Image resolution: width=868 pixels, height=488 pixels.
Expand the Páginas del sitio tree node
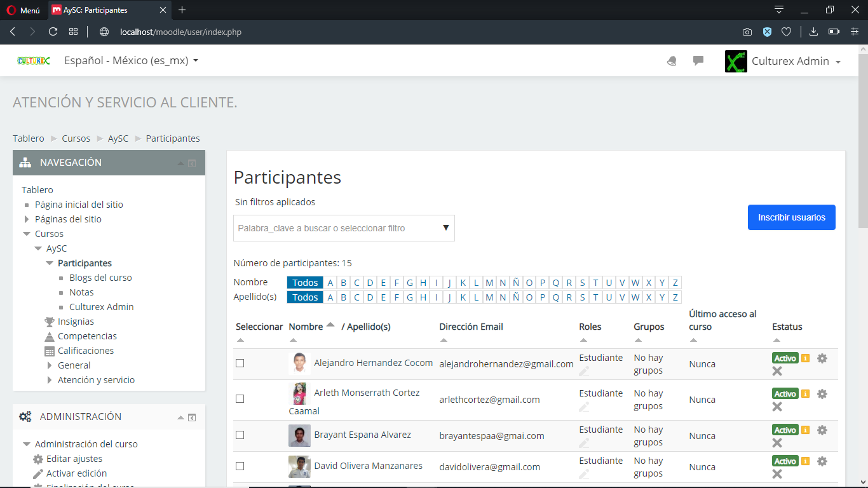click(x=27, y=219)
